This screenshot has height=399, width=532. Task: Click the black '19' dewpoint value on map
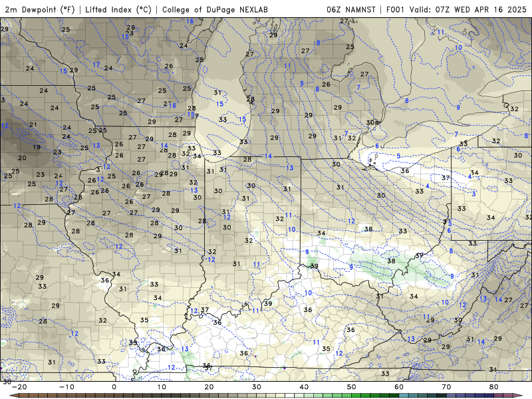tap(37, 147)
